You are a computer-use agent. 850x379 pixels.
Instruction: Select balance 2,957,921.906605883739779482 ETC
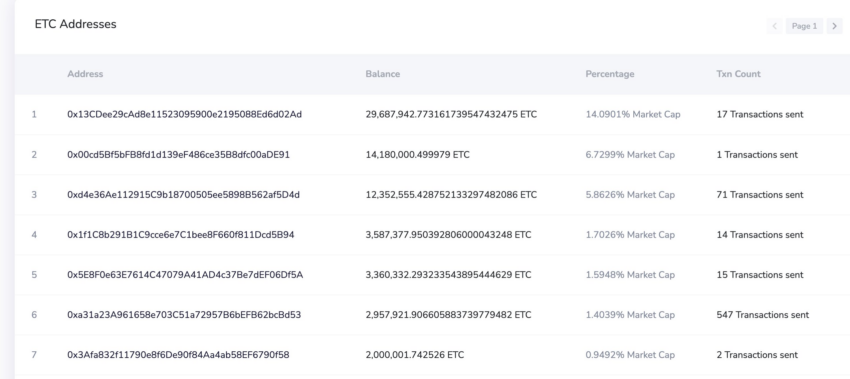[448, 314]
